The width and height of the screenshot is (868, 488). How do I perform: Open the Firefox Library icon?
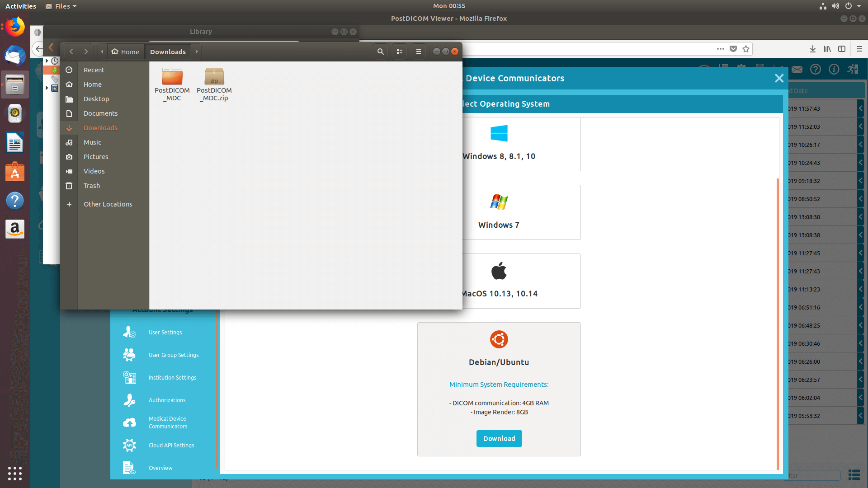(827, 49)
